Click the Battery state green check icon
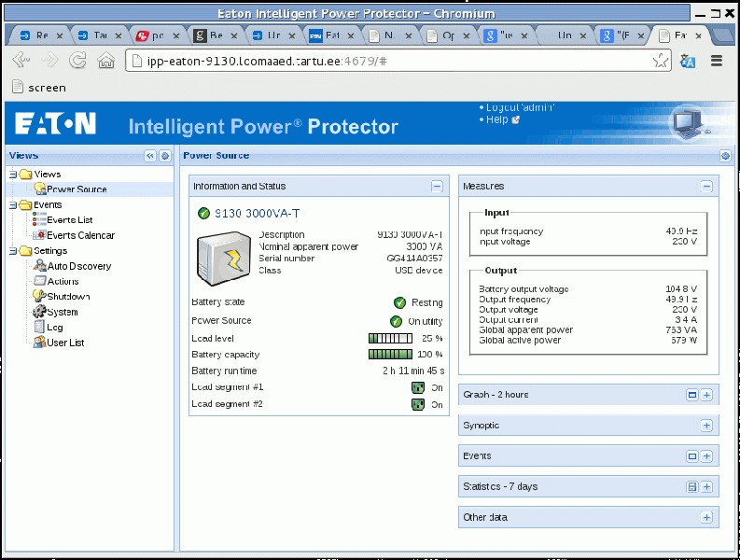This screenshot has height=560, width=740. point(399,302)
